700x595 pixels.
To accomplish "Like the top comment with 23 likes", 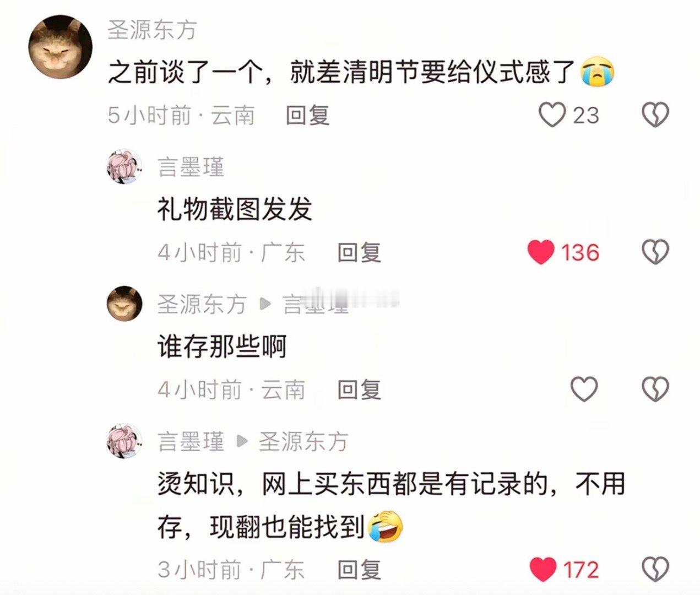I will pyautogui.click(x=552, y=115).
